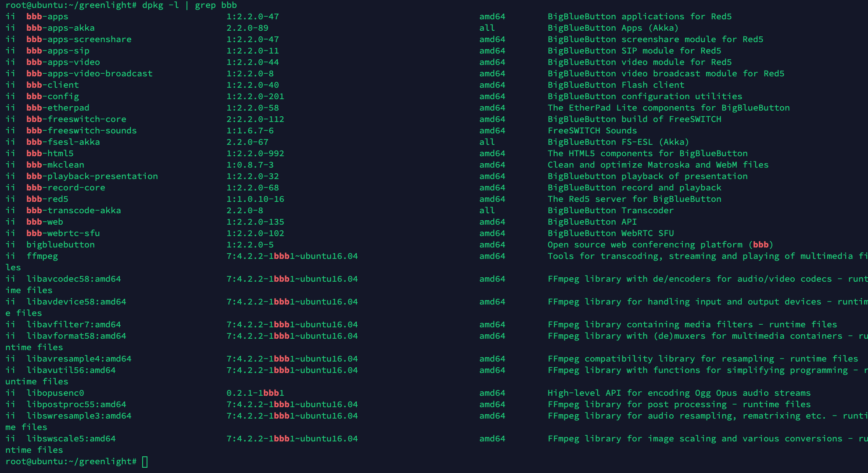
Task: Select 'BigBlueButton WebRTC SFU' description
Action: point(611,233)
